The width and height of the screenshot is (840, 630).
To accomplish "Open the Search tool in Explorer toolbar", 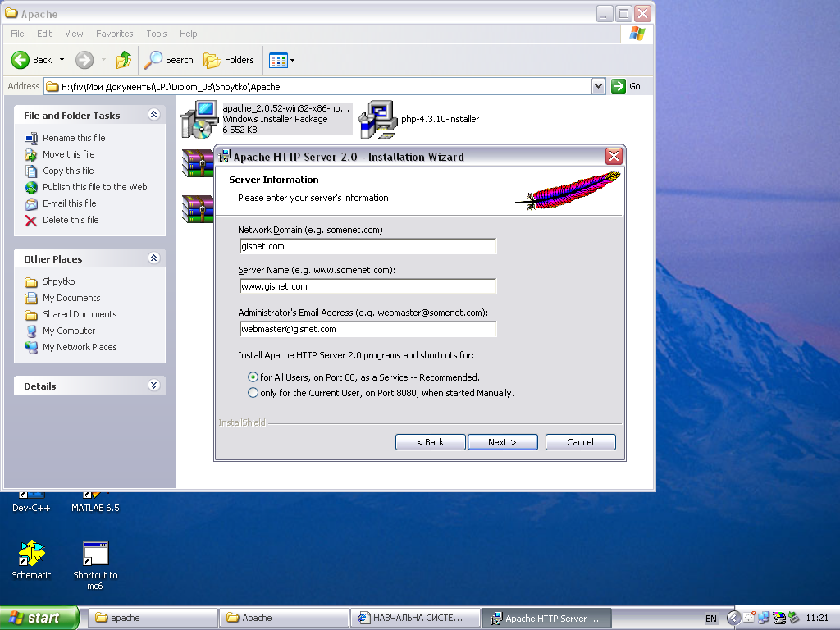I will coord(168,60).
